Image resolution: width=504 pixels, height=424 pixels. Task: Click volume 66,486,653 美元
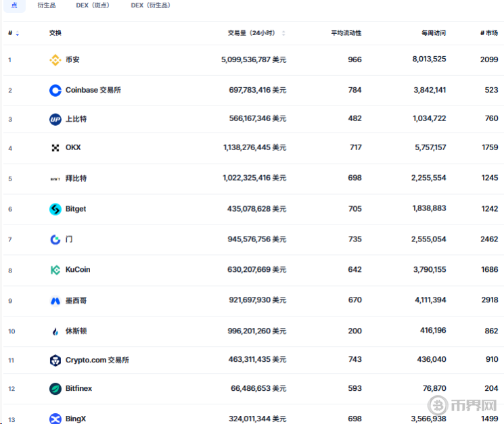(x=258, y=389)
